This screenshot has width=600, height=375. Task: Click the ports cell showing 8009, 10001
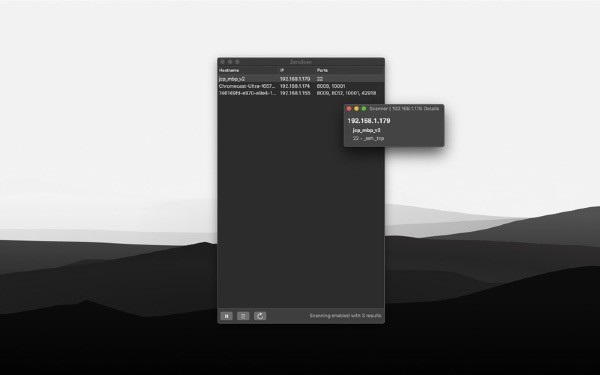(331, 86)
